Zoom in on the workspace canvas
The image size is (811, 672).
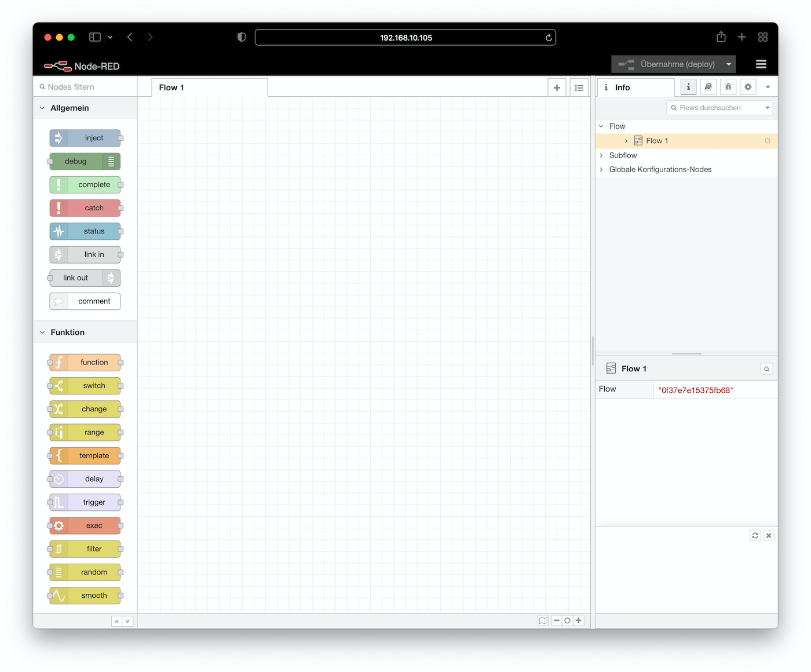(578, 620)
